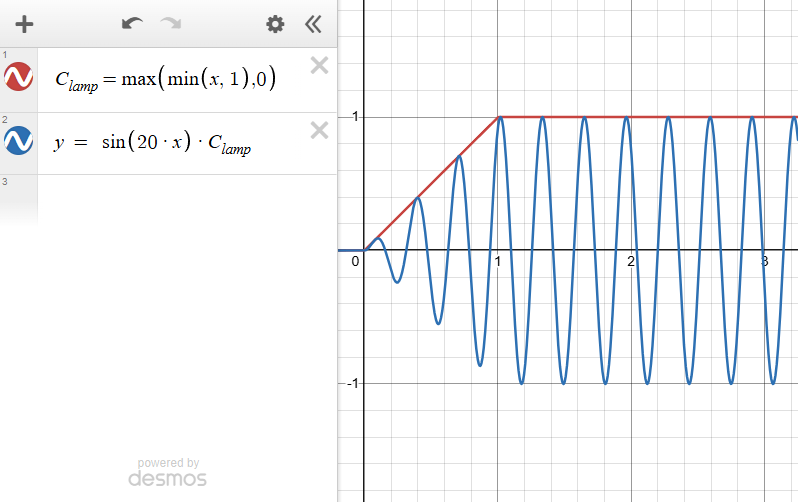Open graph settings with the gear icon
Viewport: 798px width, 502px height.
click(x=275, y=24)
